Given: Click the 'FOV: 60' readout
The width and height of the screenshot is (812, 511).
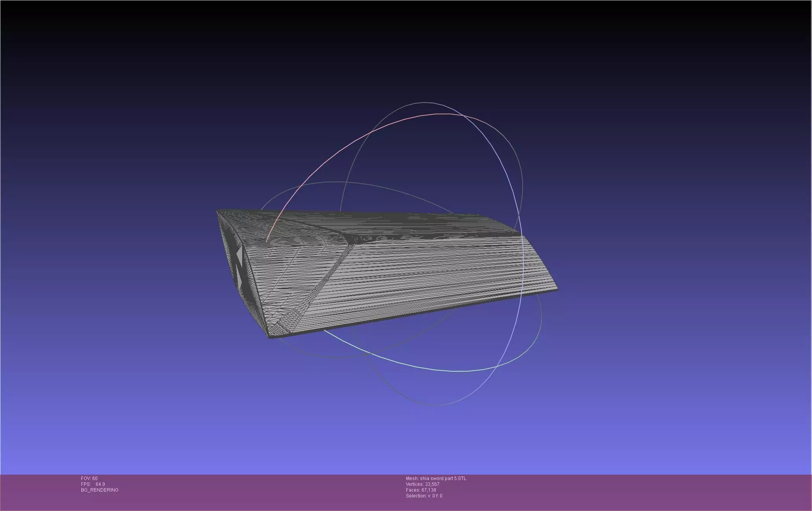Looking at the screenshot, I should pos(89,478).
